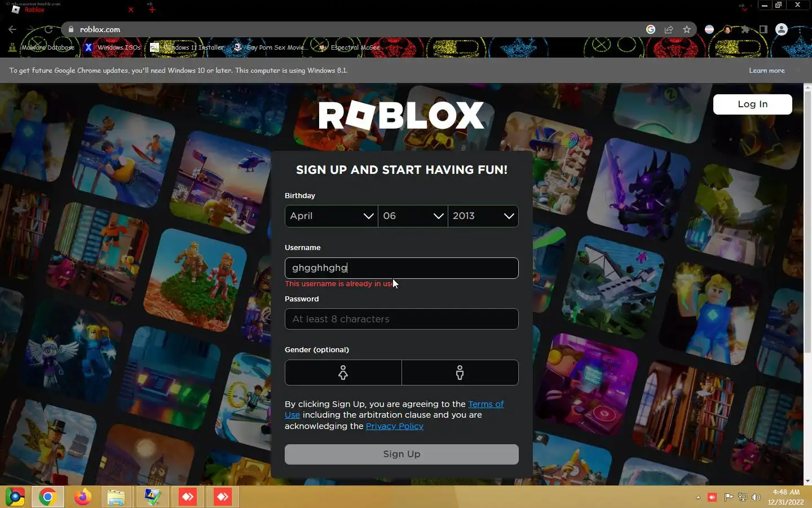Click the Google icon in the address bar
The width and height of the screenshot is (812, 508).
click(x=651, y=29)
